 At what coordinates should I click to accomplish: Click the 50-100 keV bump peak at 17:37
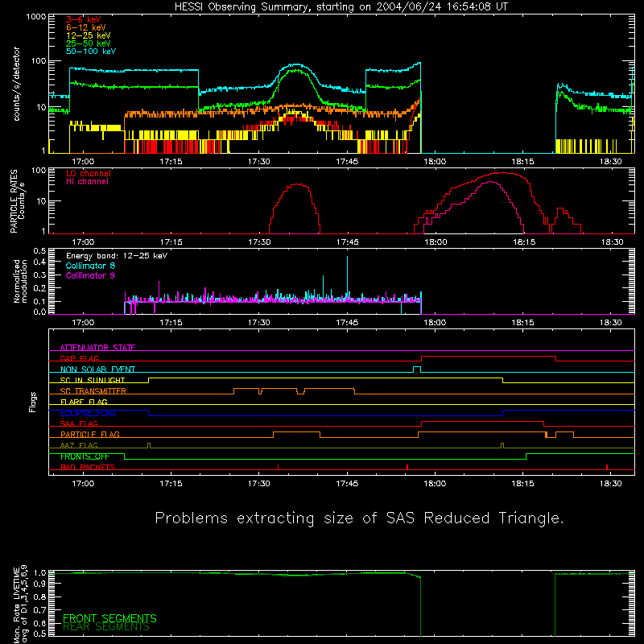[x=295, y=65]
